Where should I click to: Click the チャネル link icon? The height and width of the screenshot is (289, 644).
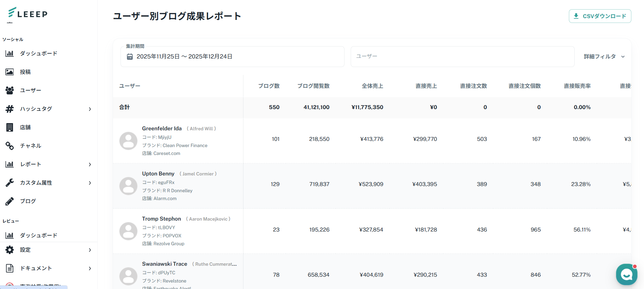[10, 146]
